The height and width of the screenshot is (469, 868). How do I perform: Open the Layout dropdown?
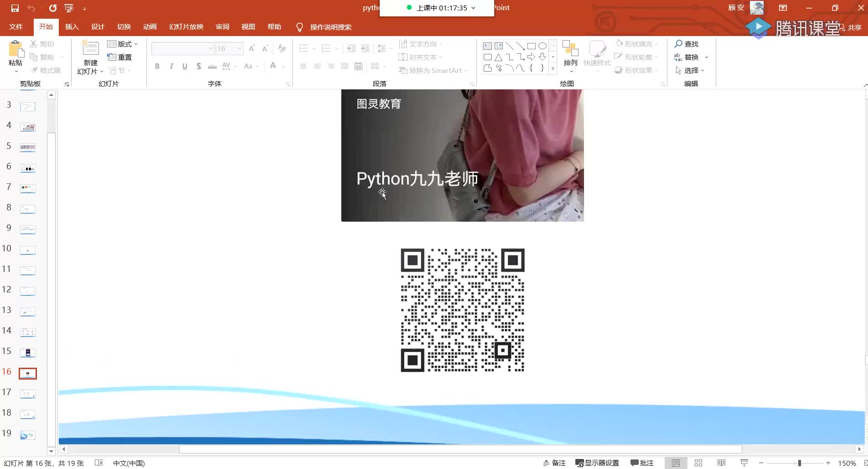[122, 44]
